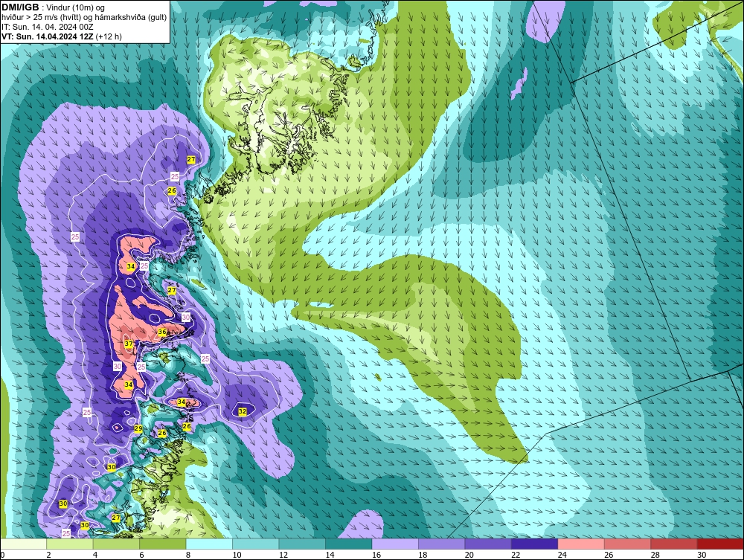
Task: Click the 6–8 m/s olive green legend swatch
Action: tap(163, 544)
